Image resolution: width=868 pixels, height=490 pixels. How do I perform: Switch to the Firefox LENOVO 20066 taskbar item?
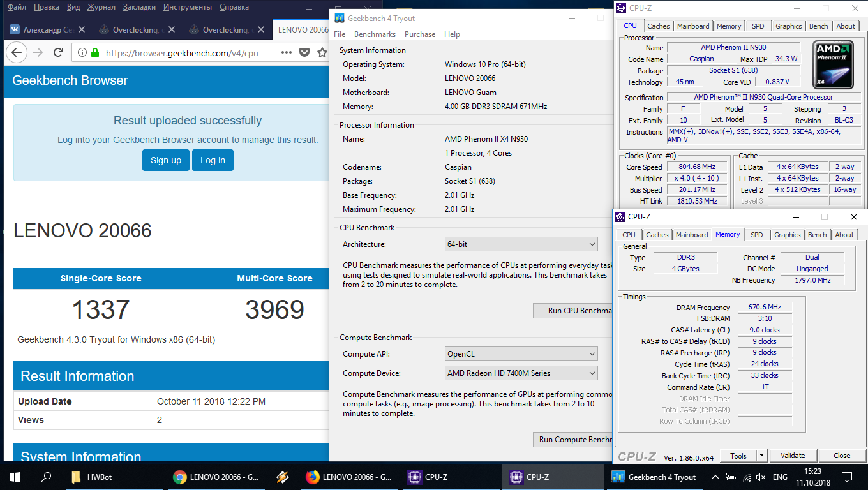350,477
